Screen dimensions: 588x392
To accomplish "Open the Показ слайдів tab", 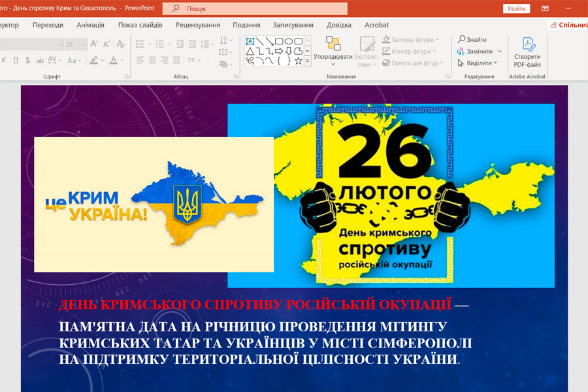I will 140,25.
